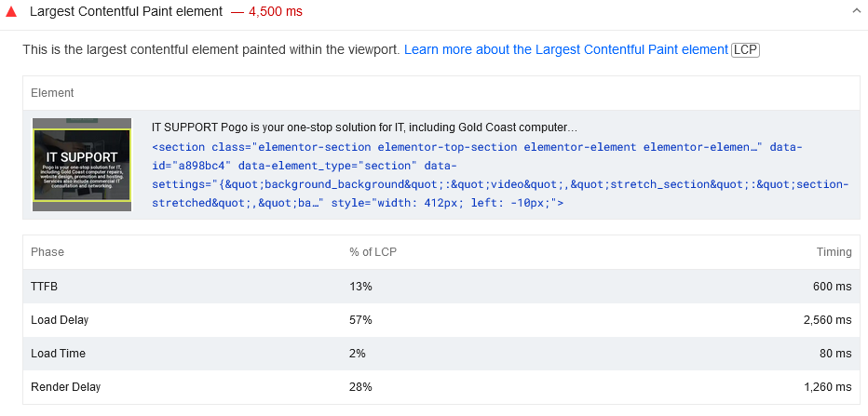Screen dimensions: 868x416
Task: Click the Element table header
Action: tap(52, 93)
